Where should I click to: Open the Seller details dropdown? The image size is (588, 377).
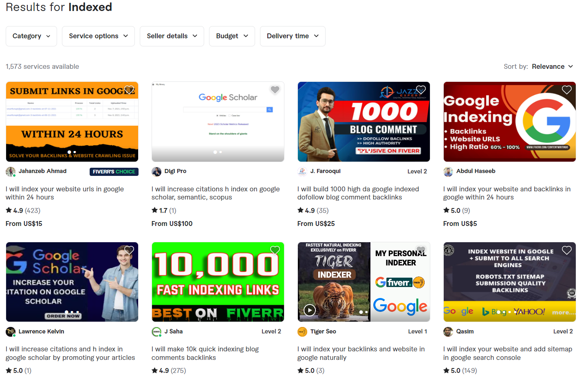[x=172, y=36]
